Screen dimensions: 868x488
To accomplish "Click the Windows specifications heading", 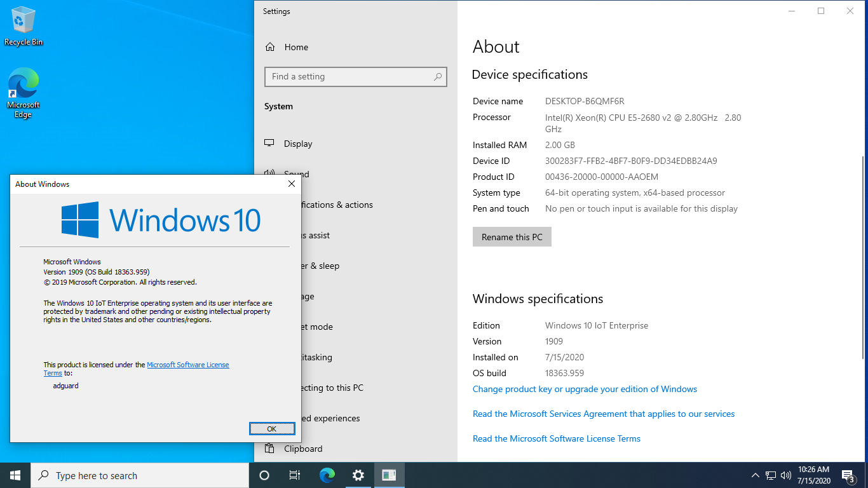I will pyautogui.click(x=538, y=299).
